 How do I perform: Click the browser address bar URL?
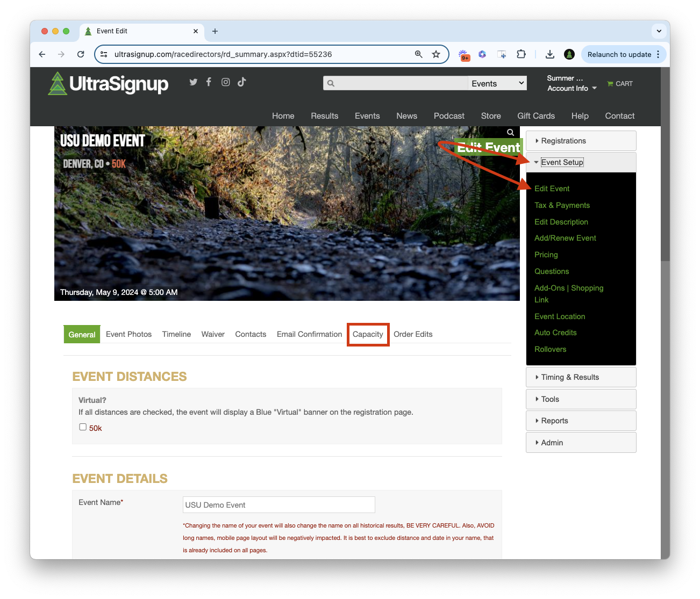(x=223, y=54)
